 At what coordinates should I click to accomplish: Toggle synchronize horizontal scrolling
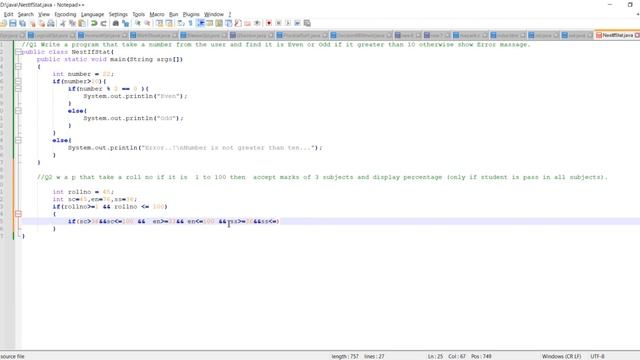tap(169, 23)
